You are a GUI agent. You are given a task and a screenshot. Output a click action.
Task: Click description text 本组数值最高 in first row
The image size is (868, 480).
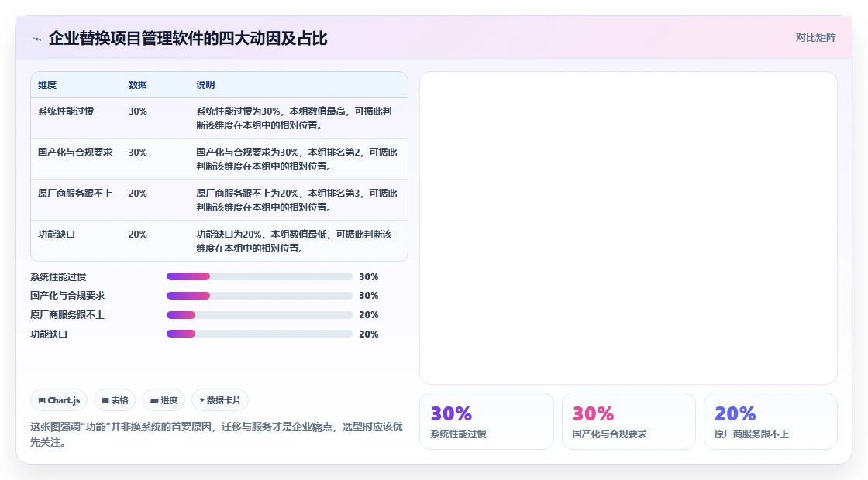[317, 111]
